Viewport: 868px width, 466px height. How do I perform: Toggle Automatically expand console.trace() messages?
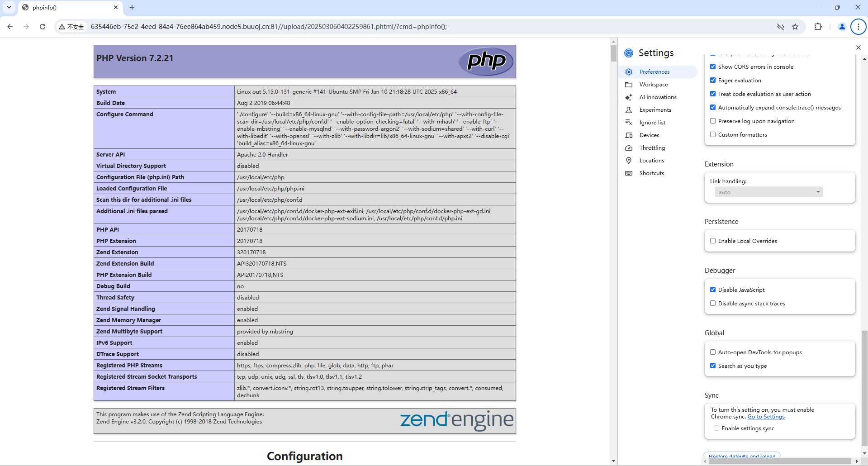[x=713, y=107]
